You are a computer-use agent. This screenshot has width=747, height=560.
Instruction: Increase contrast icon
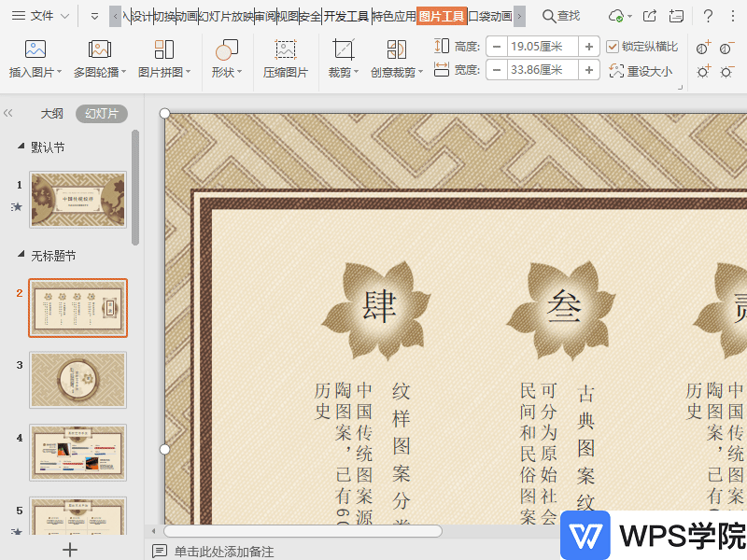(703, 48)
